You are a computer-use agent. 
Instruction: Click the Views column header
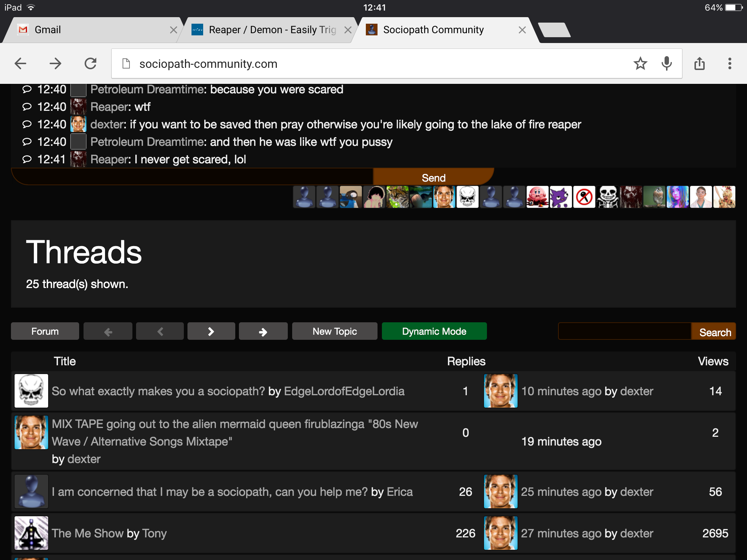713,361
